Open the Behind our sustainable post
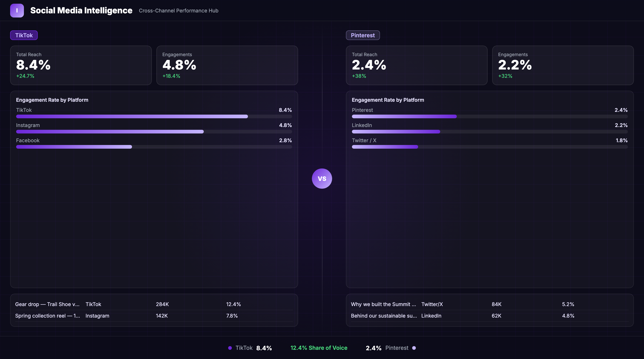This screenshot has height=359, width=644. (384, 316)
